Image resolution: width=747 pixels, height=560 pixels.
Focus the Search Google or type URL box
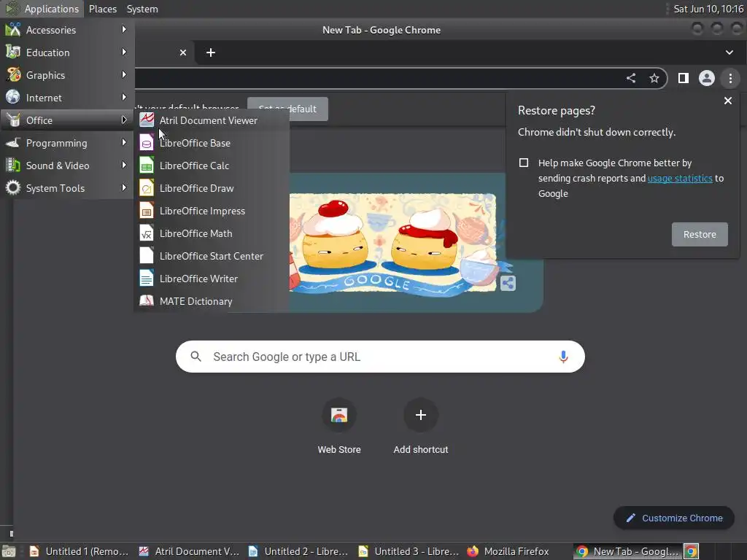coord(380,357)
